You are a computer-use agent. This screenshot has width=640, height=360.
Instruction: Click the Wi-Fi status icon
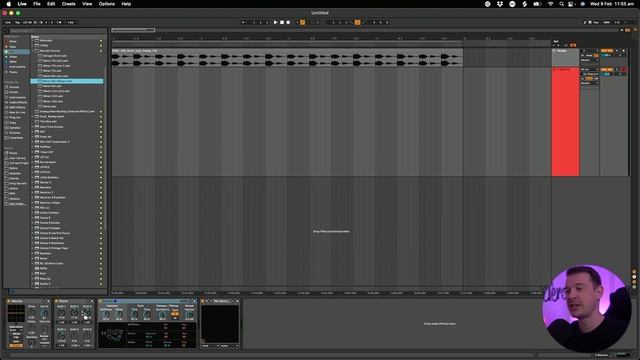coord(550,4)
